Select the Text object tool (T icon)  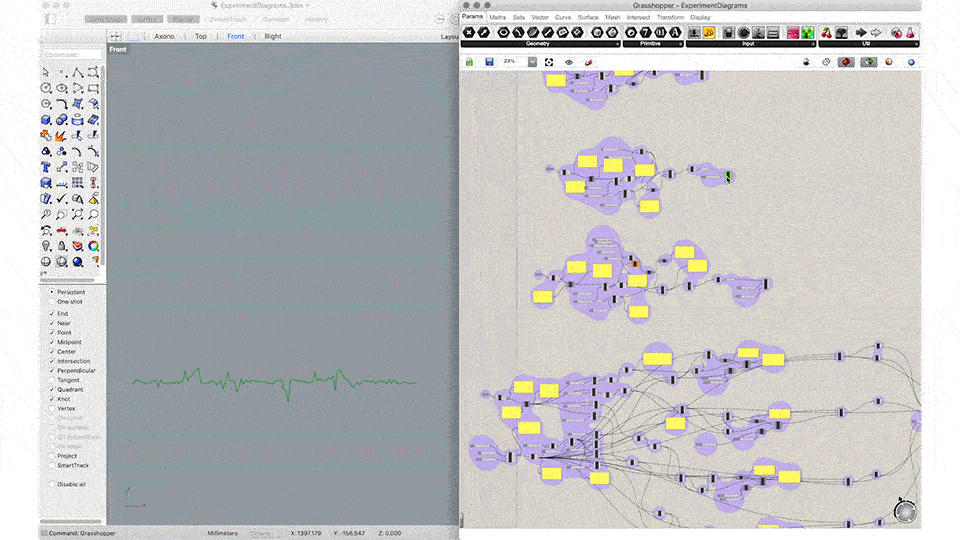click(46, 167)
